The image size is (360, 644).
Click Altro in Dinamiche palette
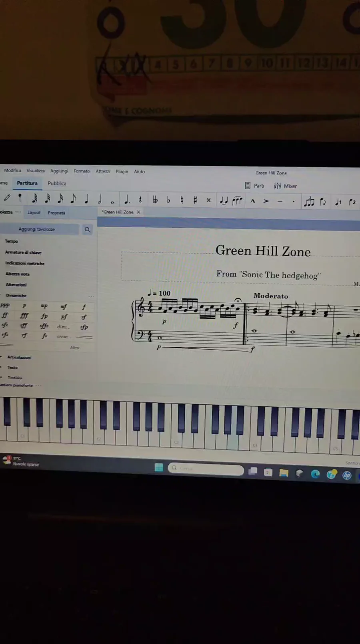pos(75,348)
